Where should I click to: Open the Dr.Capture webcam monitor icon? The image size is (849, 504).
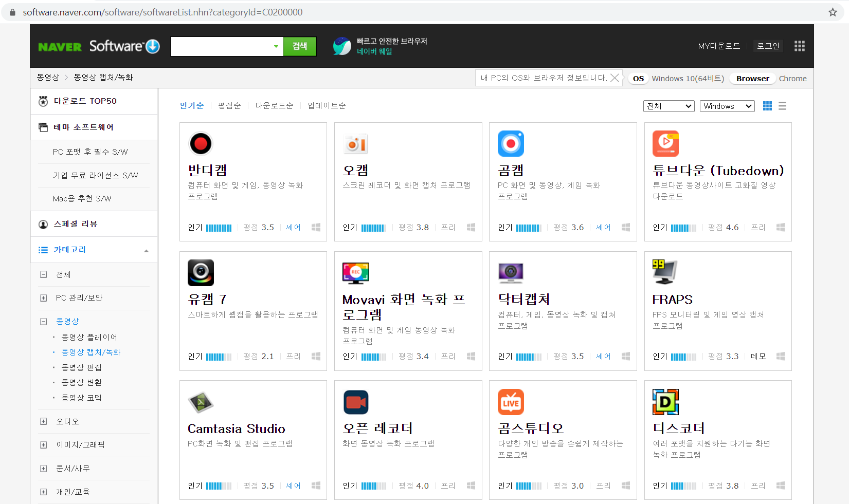(x=511, y=273)
